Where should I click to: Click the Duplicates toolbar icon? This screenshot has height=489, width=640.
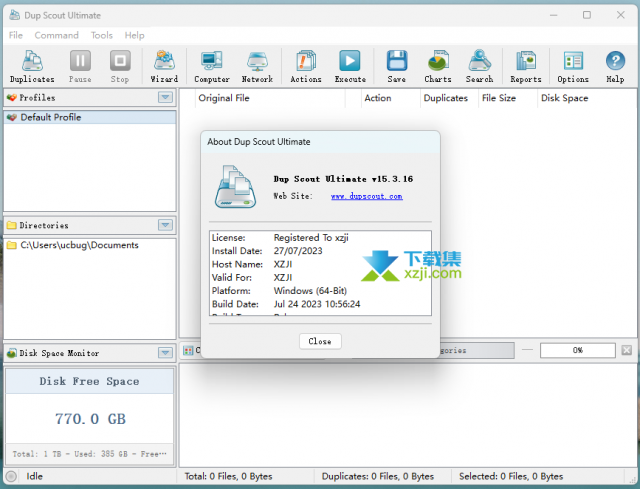tap(32, 61)
